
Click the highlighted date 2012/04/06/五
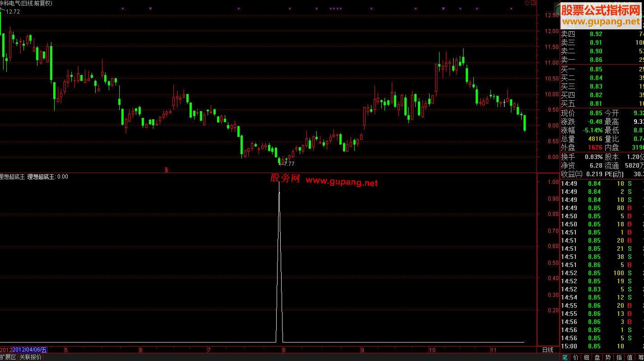(x=29, y=350)
